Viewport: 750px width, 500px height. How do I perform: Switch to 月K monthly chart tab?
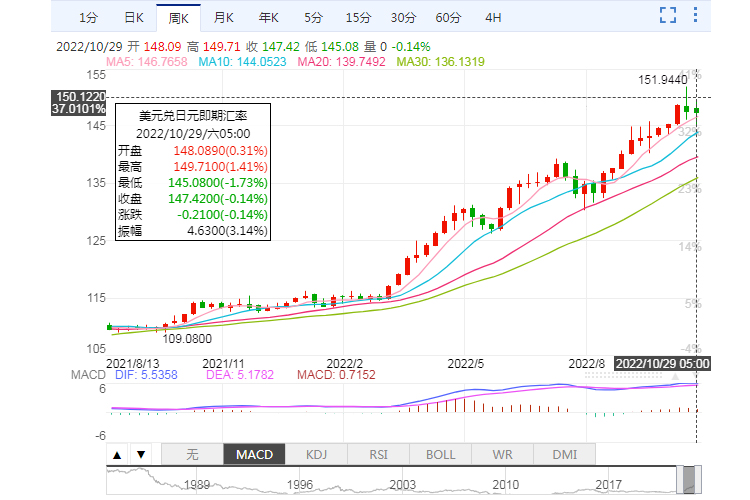click(x=223, y=18)
